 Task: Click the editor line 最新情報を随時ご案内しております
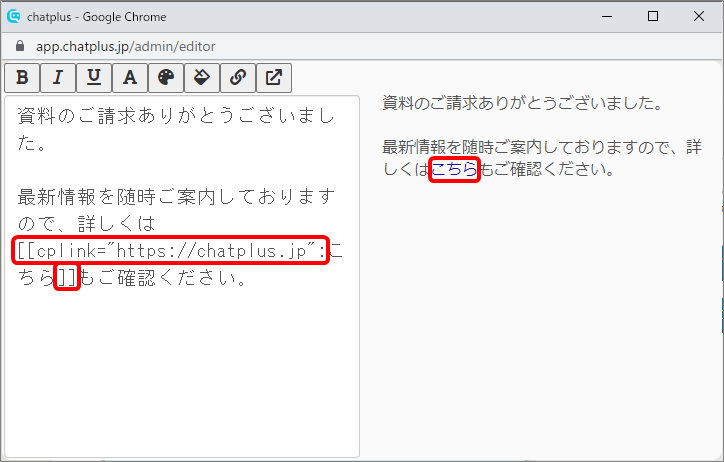coord(176,197)
